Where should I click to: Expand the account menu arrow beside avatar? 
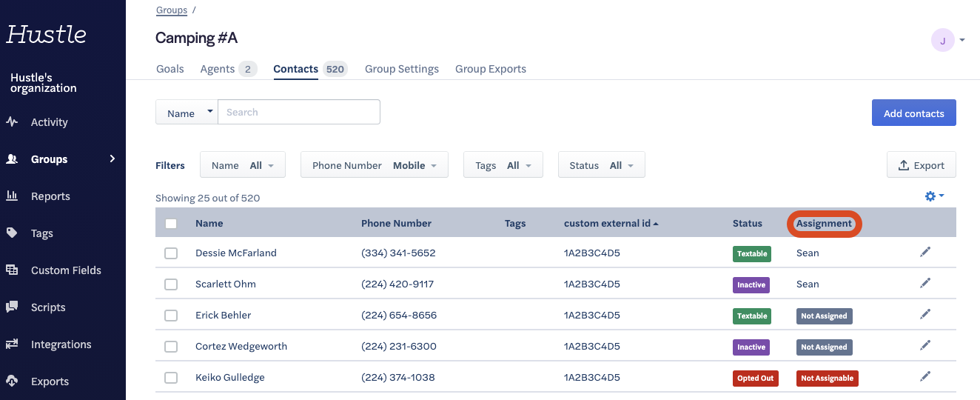(962, 40)
